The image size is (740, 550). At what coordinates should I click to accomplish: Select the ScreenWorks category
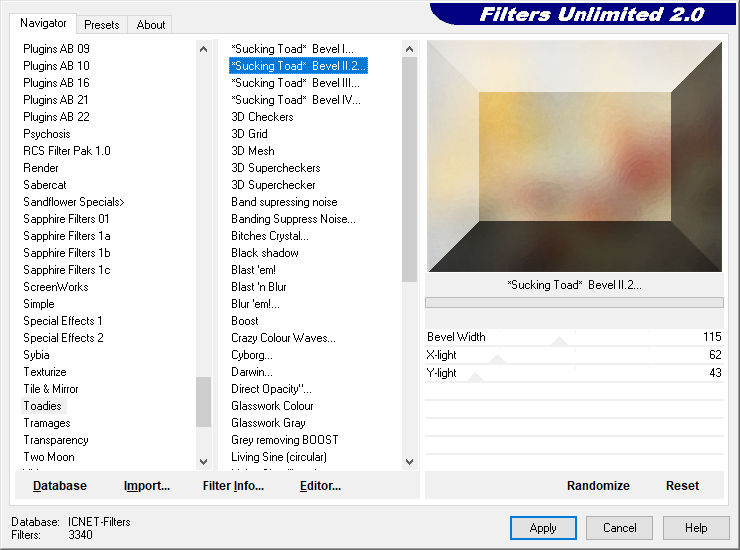(x=56, y=287)
